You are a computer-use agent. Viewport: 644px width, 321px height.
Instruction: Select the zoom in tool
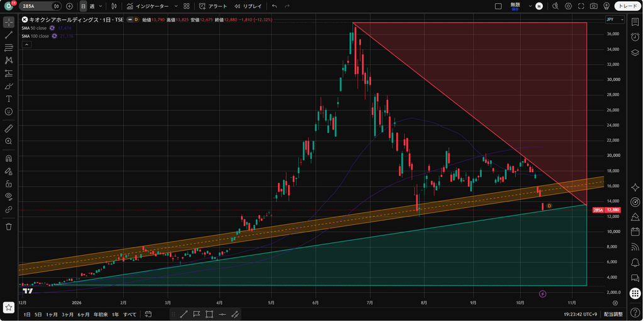pyautogui.click(x=9, y=141)
